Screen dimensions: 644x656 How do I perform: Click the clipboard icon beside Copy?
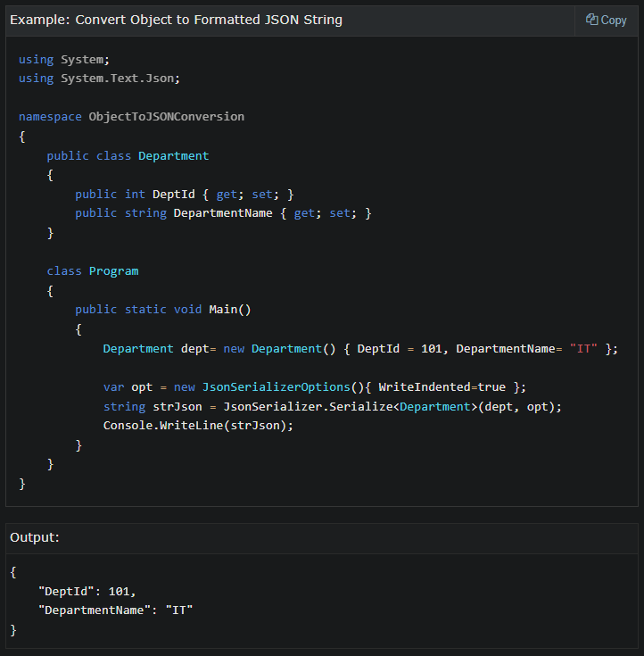(591, 20)
